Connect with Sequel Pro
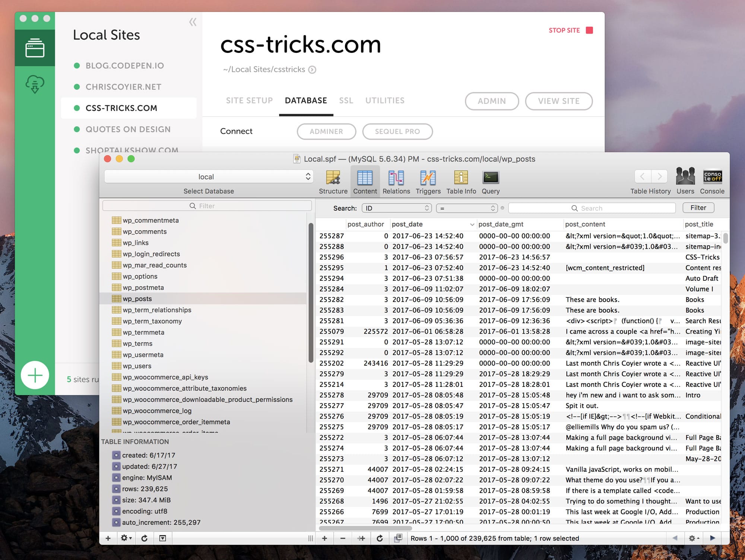Image resolution: width=745 pixels, height=560 pixels. tap(397, 131)
